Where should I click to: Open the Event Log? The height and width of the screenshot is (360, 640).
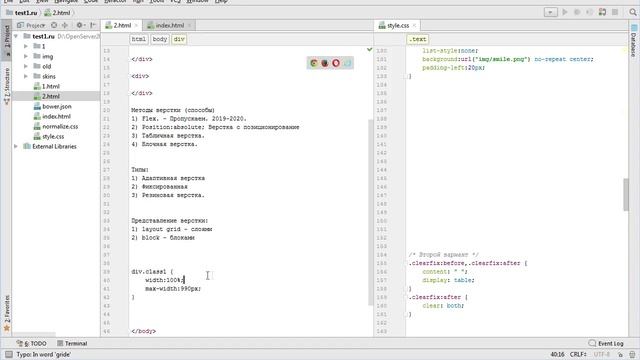tap(606, 343)
